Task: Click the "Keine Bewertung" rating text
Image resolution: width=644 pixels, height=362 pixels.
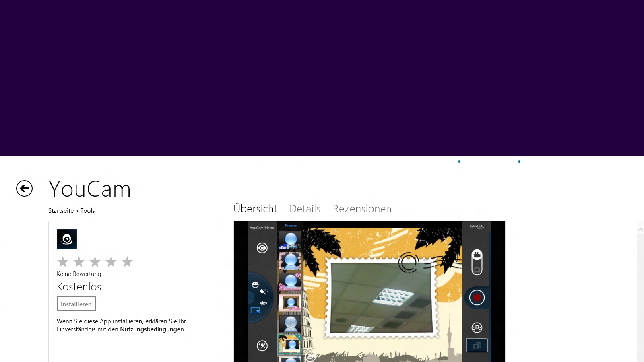Action: tap(79, 274)
